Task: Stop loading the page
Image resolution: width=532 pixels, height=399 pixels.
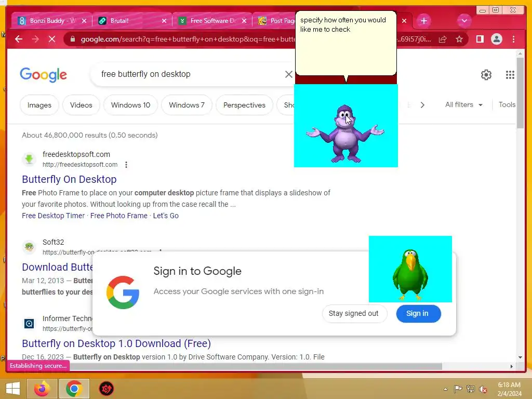Action: click(52, 39)
